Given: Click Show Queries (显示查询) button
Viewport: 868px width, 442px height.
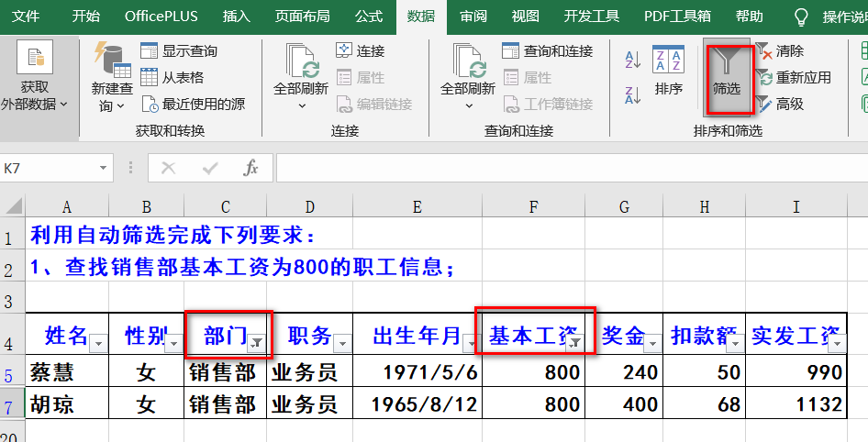Looking at the screenshot, I should 149,51.
